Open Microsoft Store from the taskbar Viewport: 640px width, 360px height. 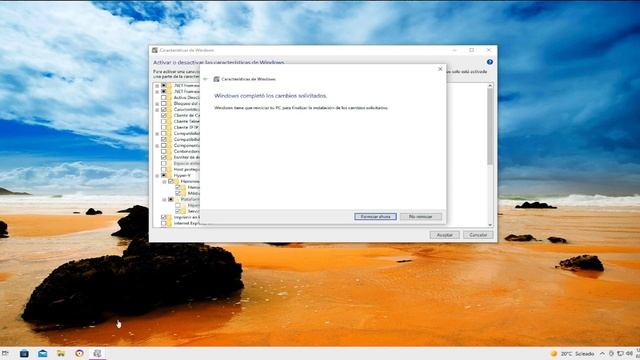pyautogui.click(x=24, y=353)
